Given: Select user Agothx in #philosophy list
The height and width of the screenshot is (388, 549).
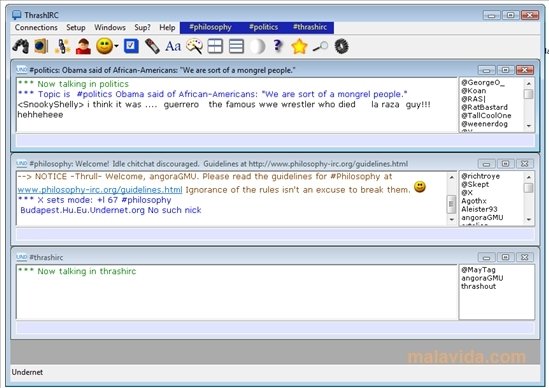Looking at the screenshot, I should [474, 201].
